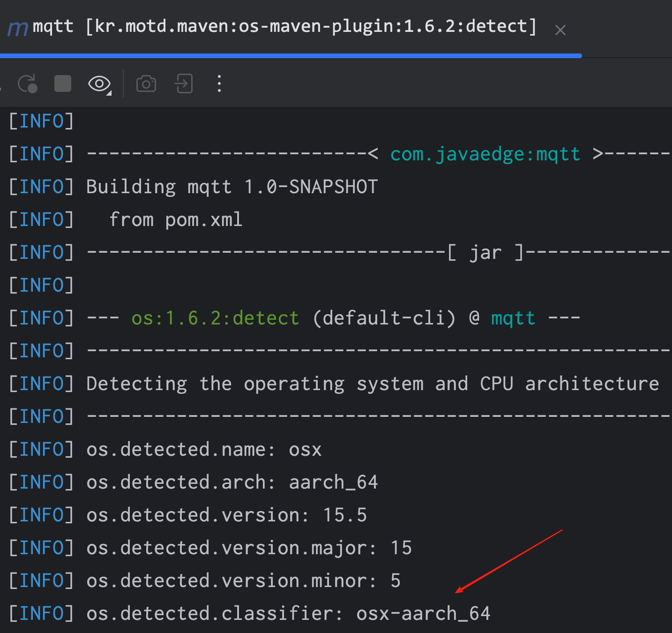Open the more-actions kebab menu

click(x=219, y=84)
